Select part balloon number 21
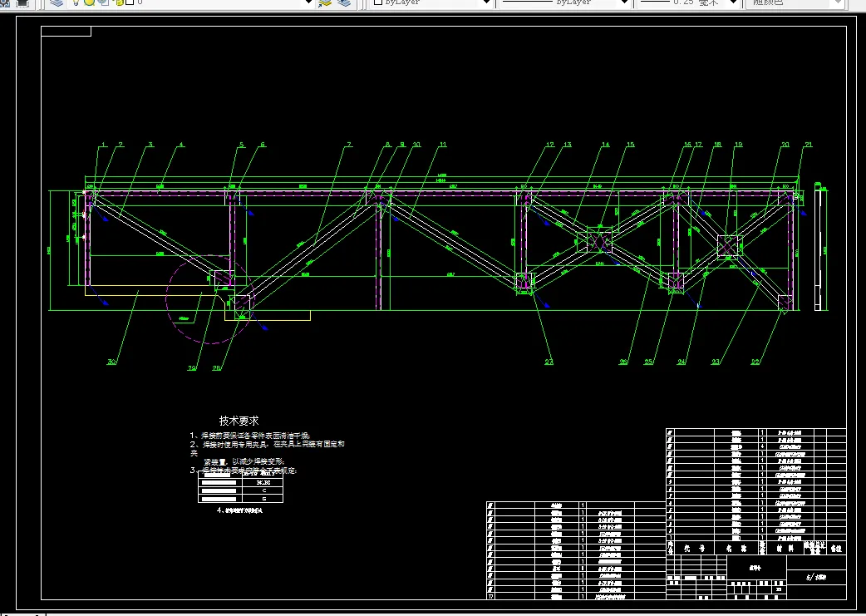The height and width of the screenshot is (616, 866). click(x=809, y=145)
